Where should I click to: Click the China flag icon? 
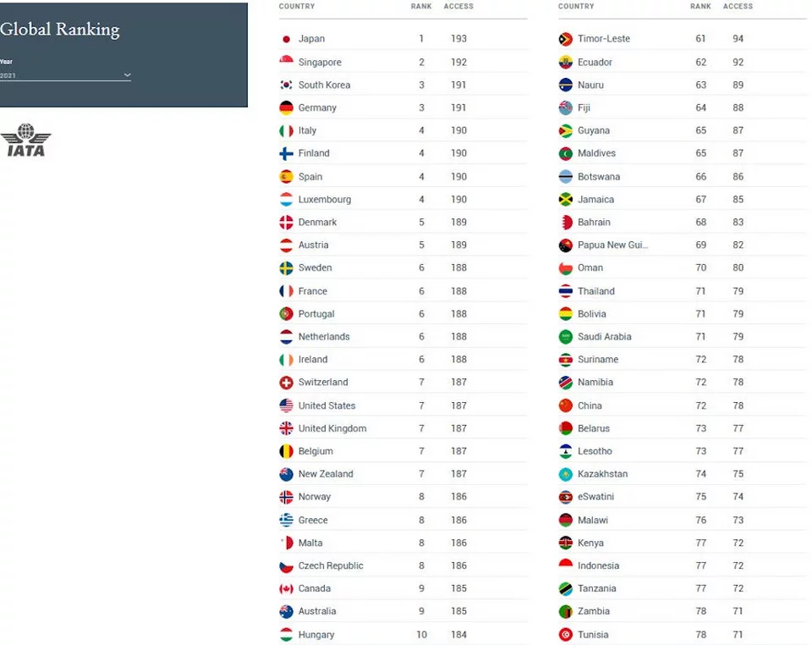(566, 405)
